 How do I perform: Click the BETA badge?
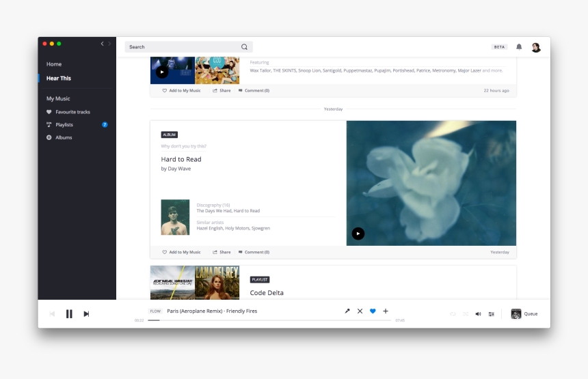(499, 47)
